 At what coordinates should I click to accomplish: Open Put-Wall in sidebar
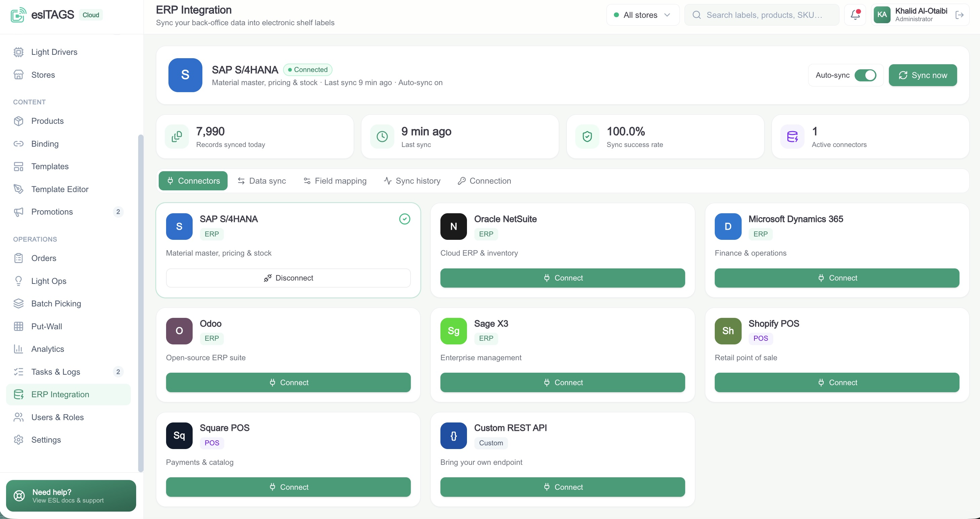pos(69,327)
